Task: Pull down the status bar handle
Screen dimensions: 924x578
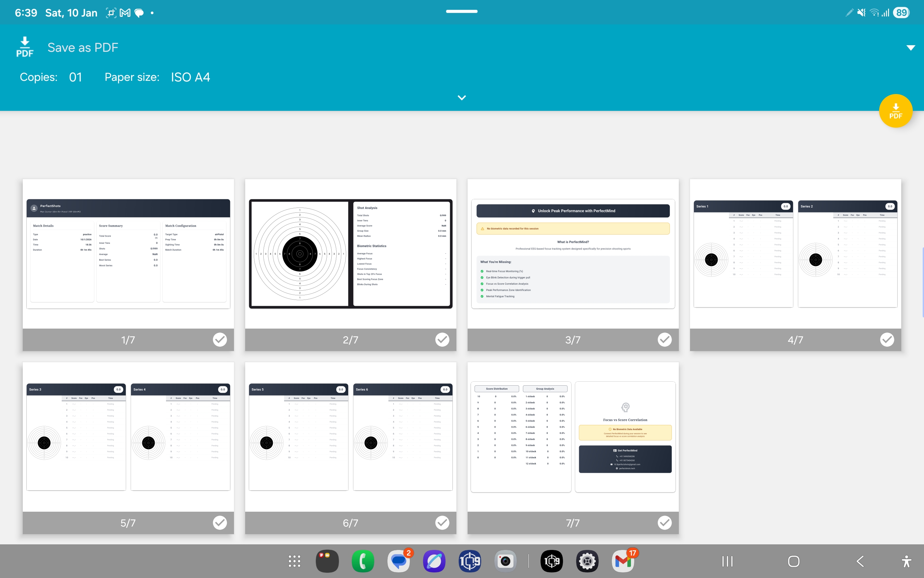Action: pyautogui.click(x=461, y=12)
